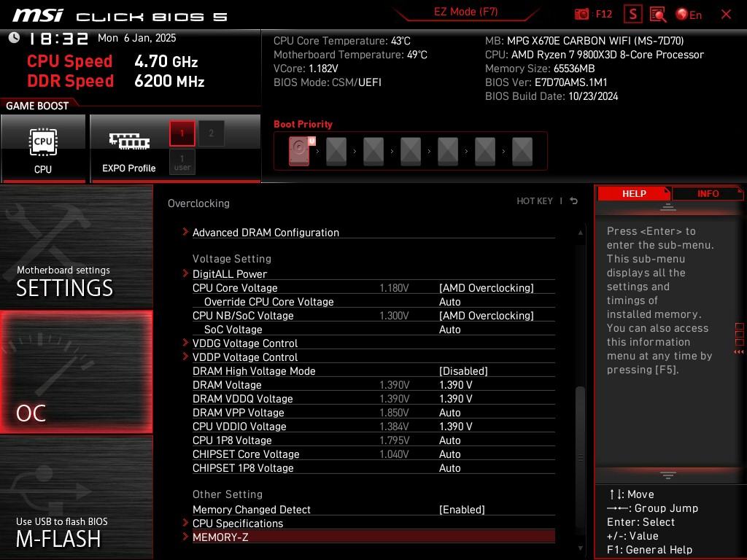
Task: Click the settings list scroll down arrow
Action: point(580,548)
